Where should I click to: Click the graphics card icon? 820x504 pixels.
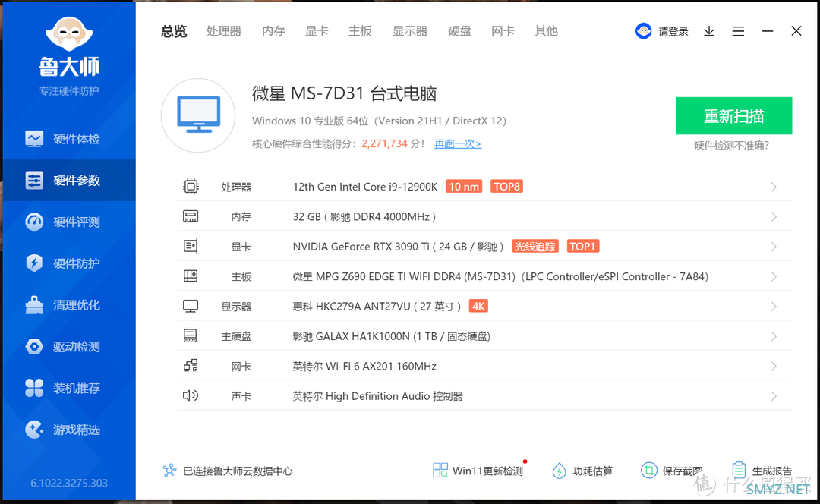pyautogui.click(x=191, y=246)
